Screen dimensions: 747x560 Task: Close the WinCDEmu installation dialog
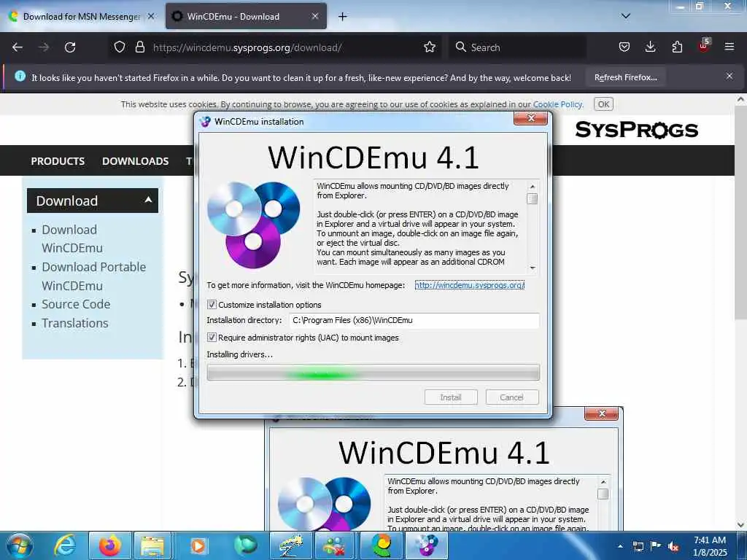coord(531,119)
